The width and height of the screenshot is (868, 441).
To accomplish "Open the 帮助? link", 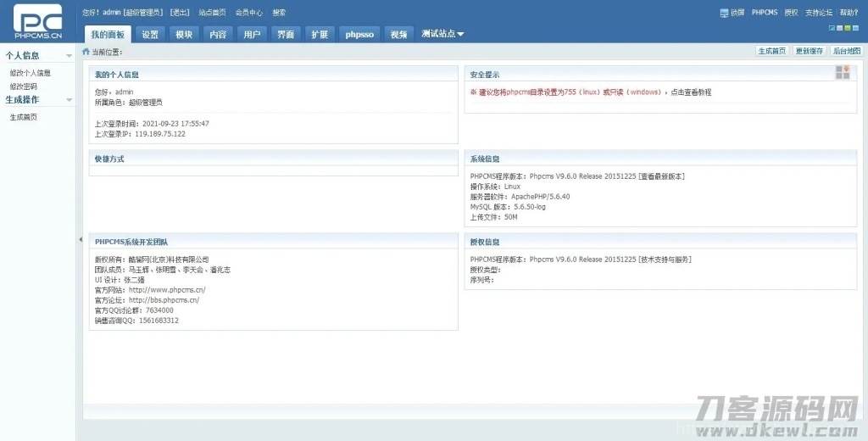I will tap(849, 13).
